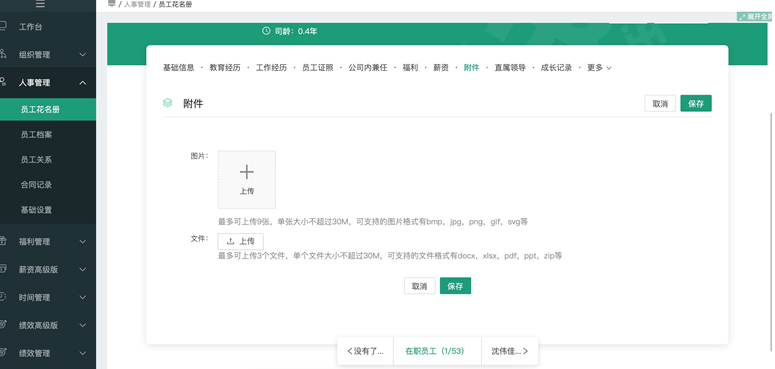Click the 最多可上传9张 image hint text
The width and height of the screenshot is (775, 369).
point(373,222)
